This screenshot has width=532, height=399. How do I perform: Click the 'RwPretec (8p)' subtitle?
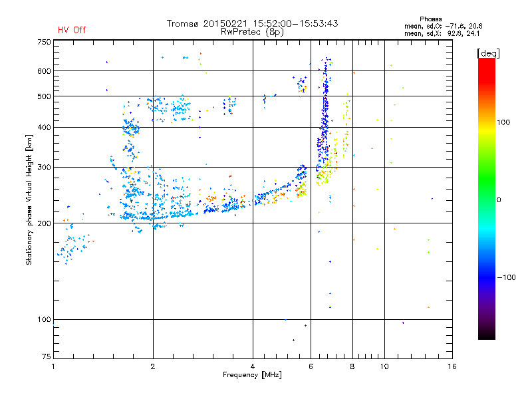point(252,32)
